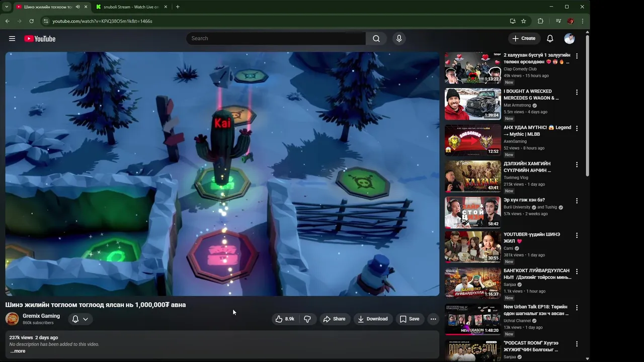Expand the description with ...more
Image resolution: width=644 pixels, height=362 pixels.
pos(18,351)
